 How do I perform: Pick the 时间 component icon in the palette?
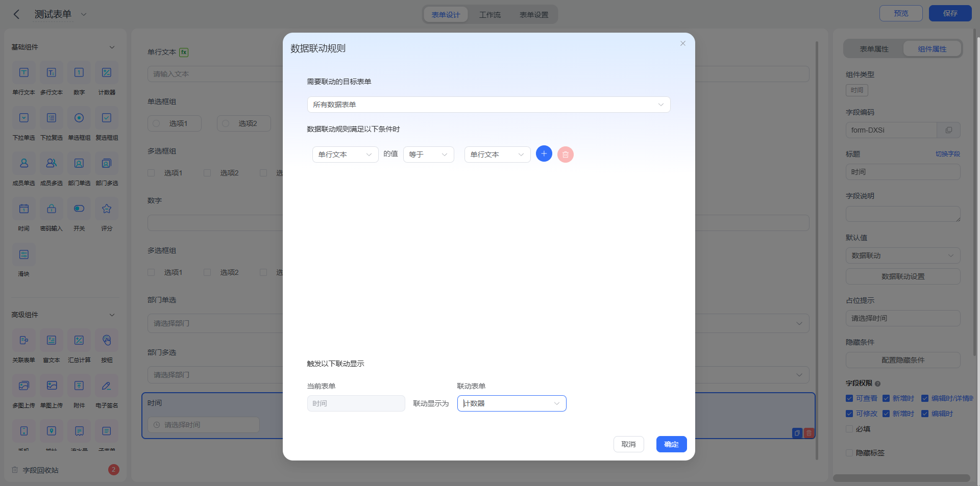tap(24, 209)
